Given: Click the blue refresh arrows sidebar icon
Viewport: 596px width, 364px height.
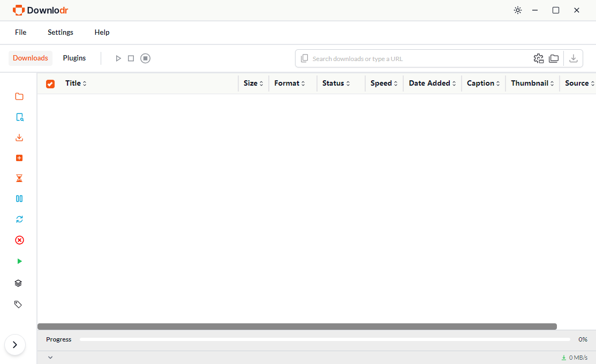Looking at the screenshot, I should coord(19,219).
